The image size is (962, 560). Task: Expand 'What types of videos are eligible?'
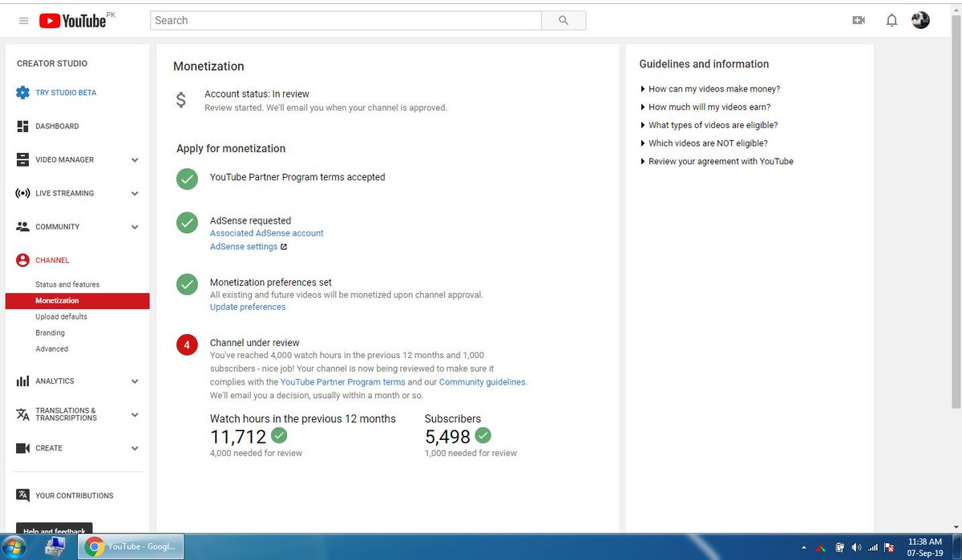[709, 125]
